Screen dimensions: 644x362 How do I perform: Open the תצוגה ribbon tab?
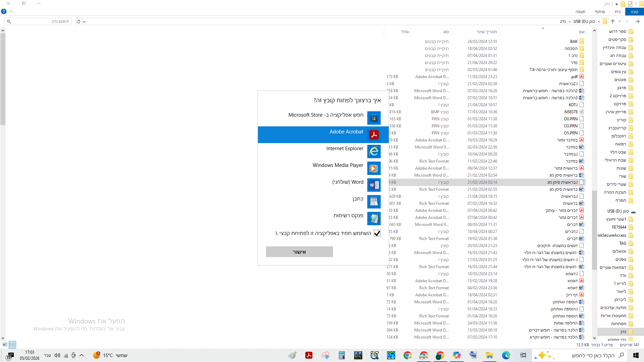pyautogui.click(x=580, y=12)
